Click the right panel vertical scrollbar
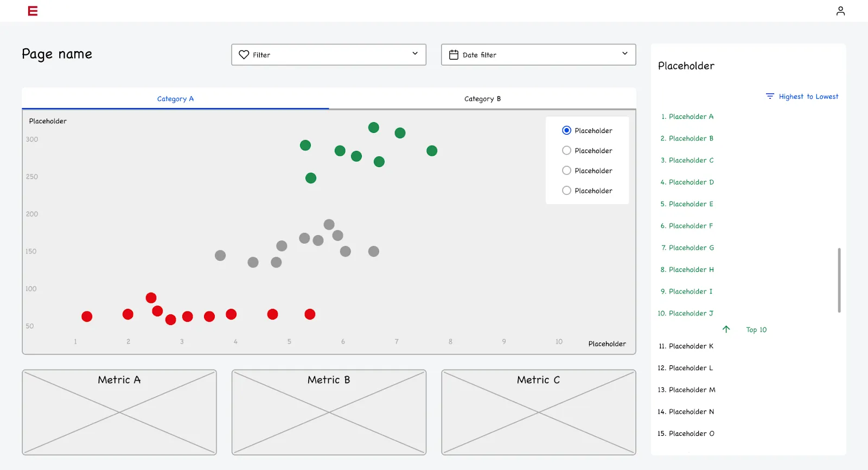The image size is (868, 470). [x=839, y=280]
